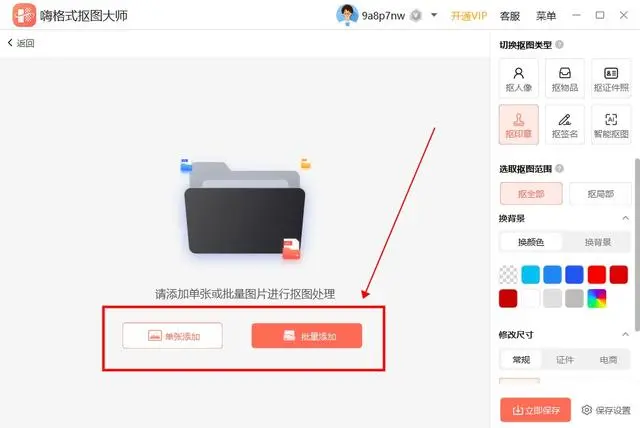Choose the 抠全部 range option
Image resolution: width=640 pixels, height=428 pixels.
pyautogui.click(x=531, y=194)
